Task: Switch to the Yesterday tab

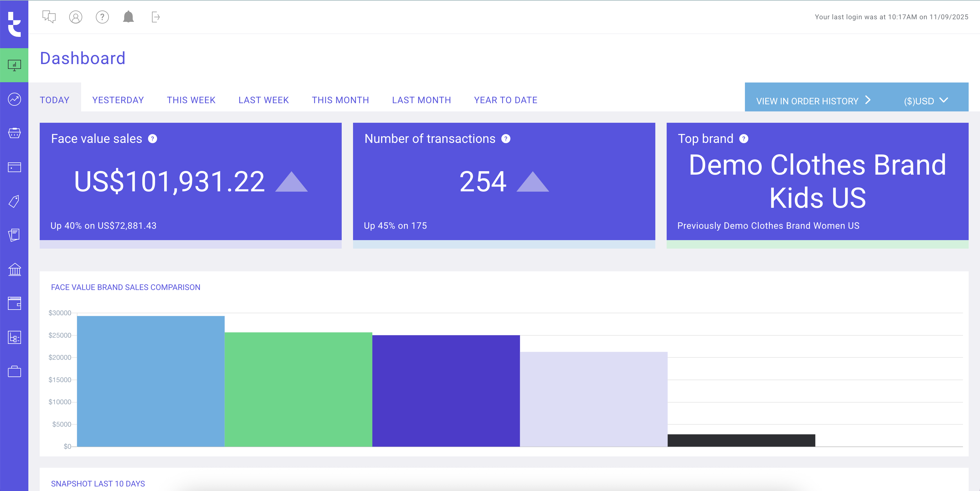Action: click(118, 100)
